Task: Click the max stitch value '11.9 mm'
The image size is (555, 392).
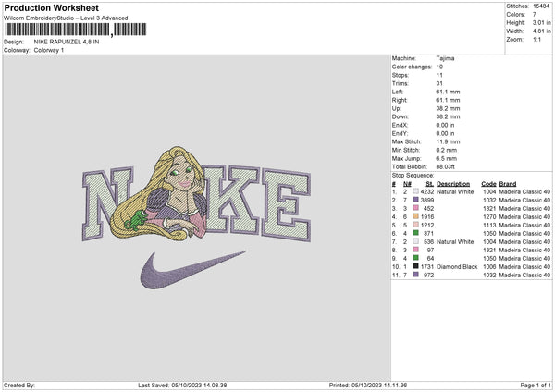Action: (448, 141)
